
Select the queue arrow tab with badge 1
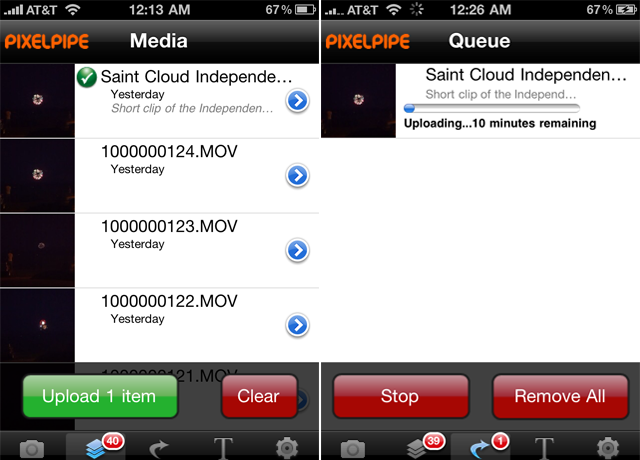click(x=480, y=447)
